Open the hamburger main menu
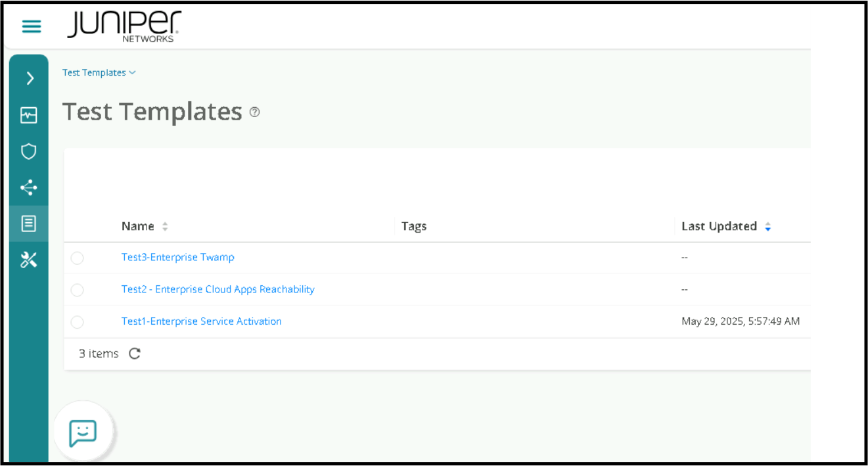868x466 pixels. 32,26
